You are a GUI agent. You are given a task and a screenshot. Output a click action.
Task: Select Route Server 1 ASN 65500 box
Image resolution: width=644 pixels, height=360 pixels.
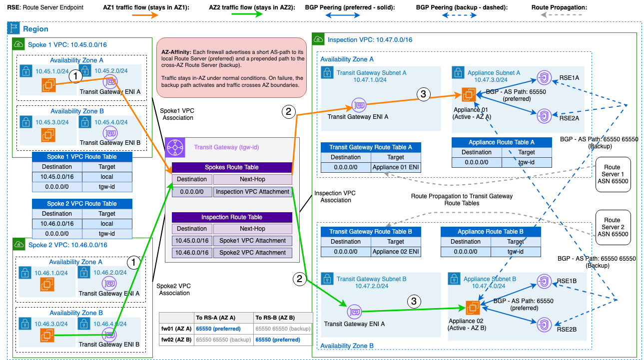[613, 174]
